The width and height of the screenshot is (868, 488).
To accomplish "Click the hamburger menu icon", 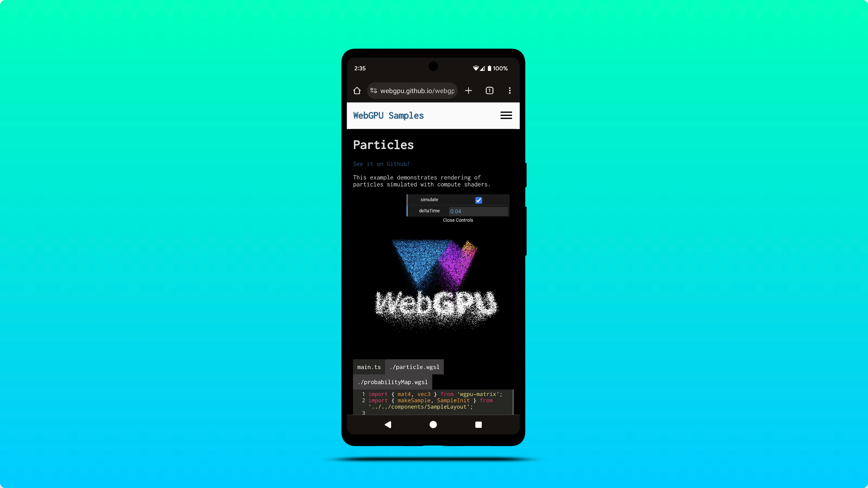I will click(x=506, y=115).
